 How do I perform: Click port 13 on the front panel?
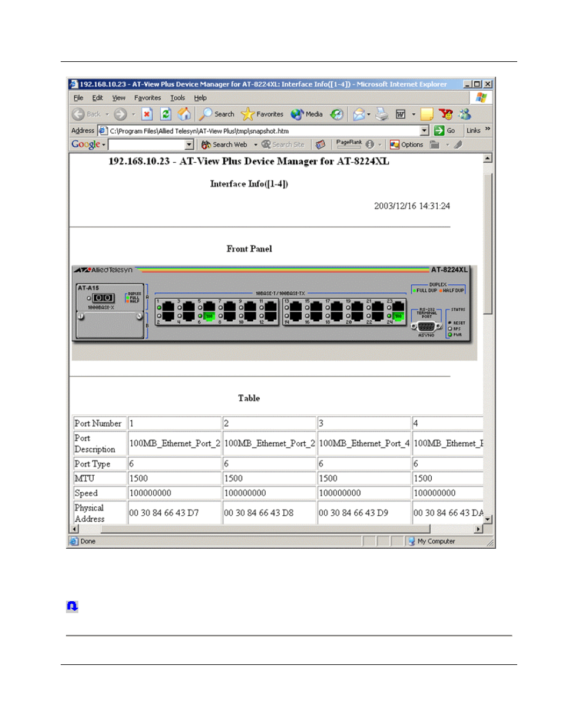296,307
